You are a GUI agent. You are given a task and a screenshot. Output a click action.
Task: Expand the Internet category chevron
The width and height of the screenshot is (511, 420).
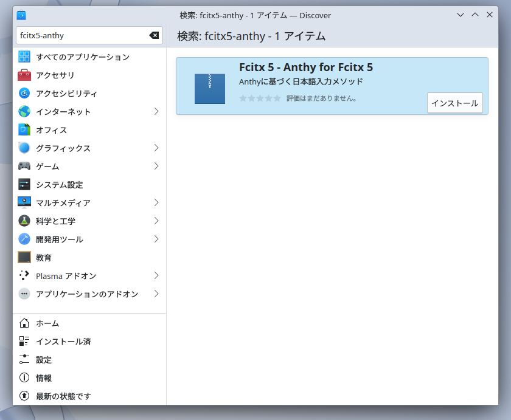[x=156, y=112]
